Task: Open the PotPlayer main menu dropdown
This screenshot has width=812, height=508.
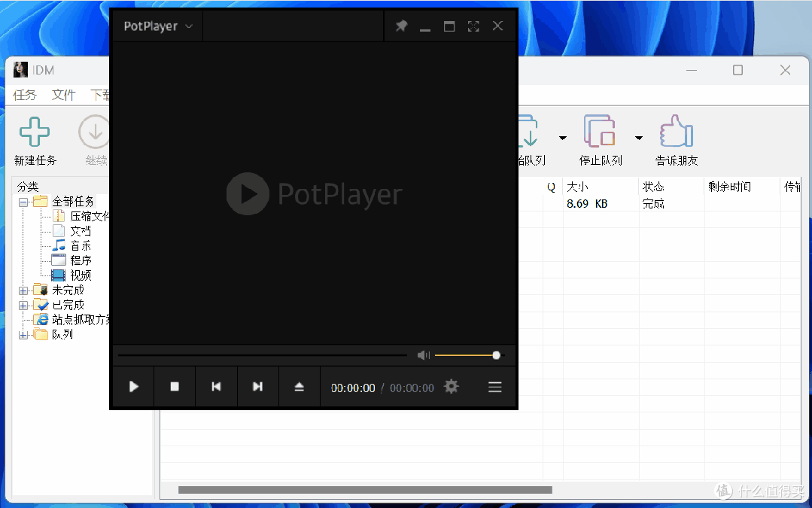Action: 158,26
